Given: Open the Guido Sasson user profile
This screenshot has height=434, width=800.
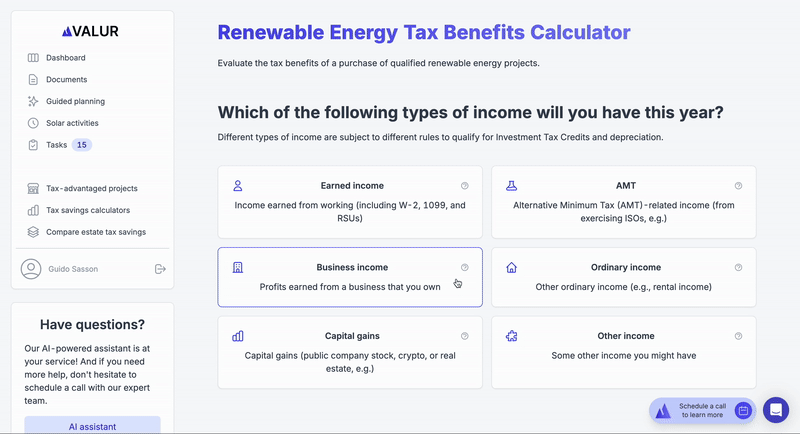Looking at the screenshot, I should coord(60,269).
